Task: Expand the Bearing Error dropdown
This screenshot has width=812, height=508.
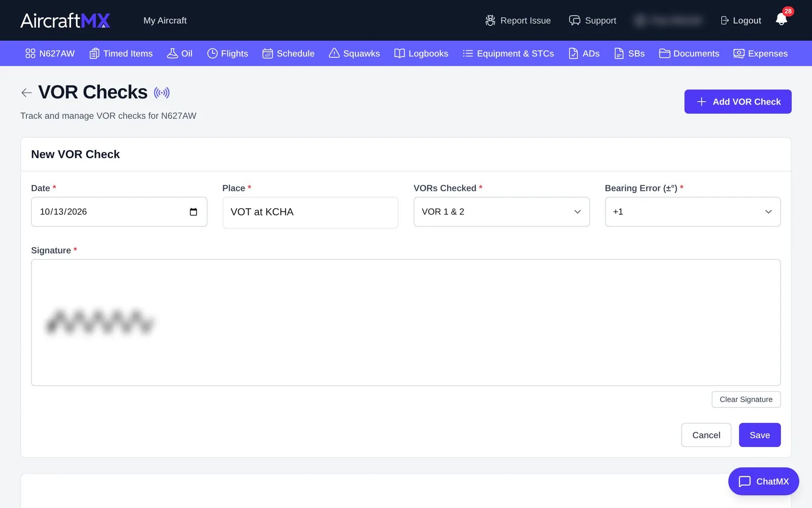Action: pos(693,212)
